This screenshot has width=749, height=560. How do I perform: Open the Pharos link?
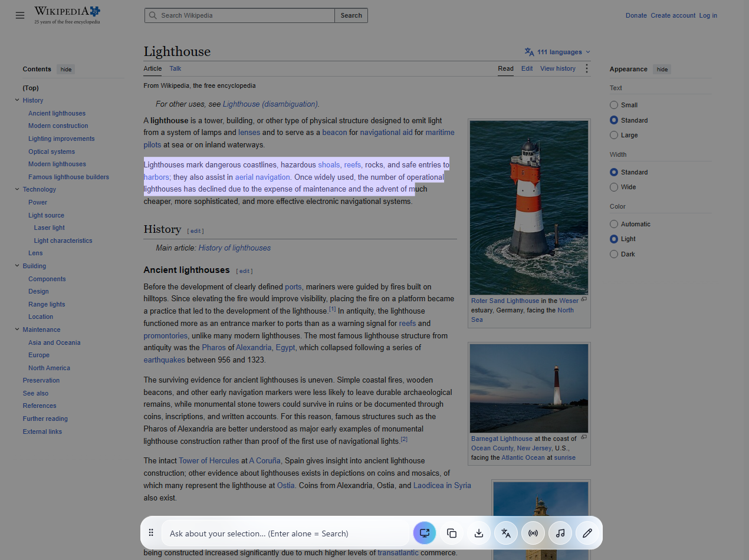(213, 347)
